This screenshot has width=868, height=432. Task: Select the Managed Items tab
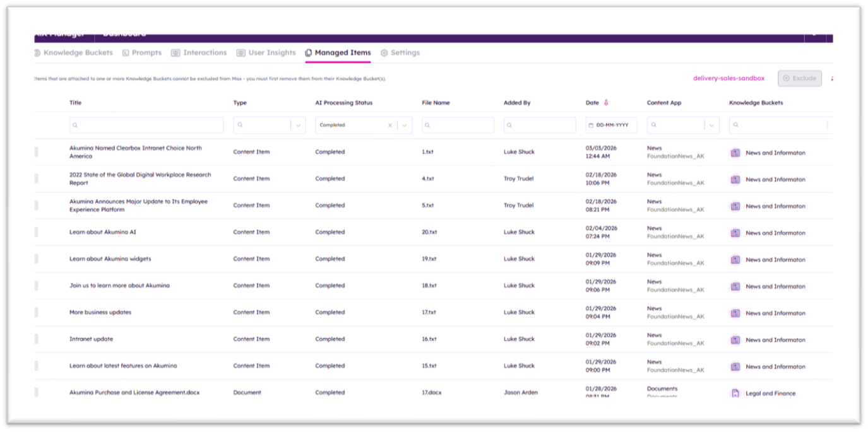pos(338,53)
